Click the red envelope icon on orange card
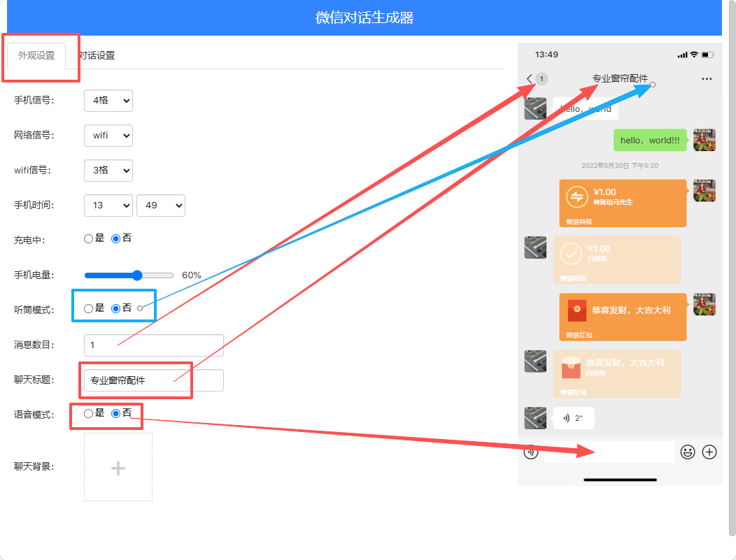Screen dimensions: 736x560 [577, 310]
